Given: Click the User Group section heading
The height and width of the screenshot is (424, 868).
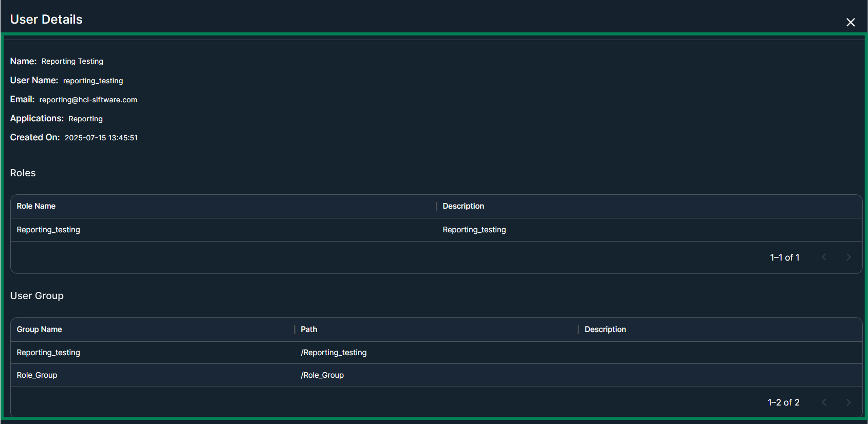Looking at the screenshot, I should [37, 296].
